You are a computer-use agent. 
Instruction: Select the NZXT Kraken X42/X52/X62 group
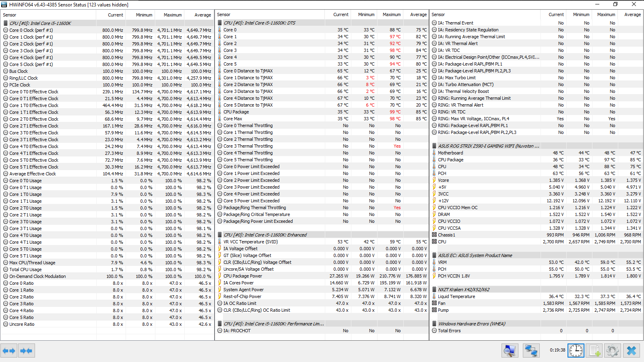coord(537,290)
